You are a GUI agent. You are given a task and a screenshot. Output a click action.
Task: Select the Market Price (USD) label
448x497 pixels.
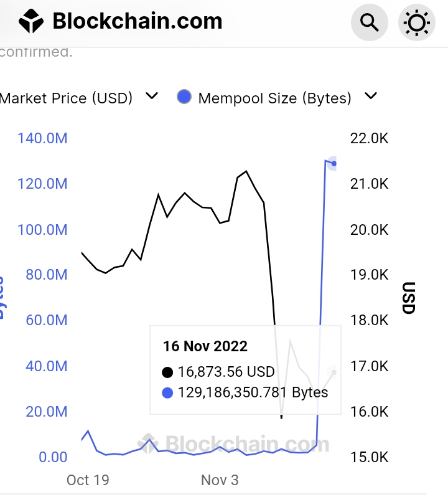tap(67, 98)
